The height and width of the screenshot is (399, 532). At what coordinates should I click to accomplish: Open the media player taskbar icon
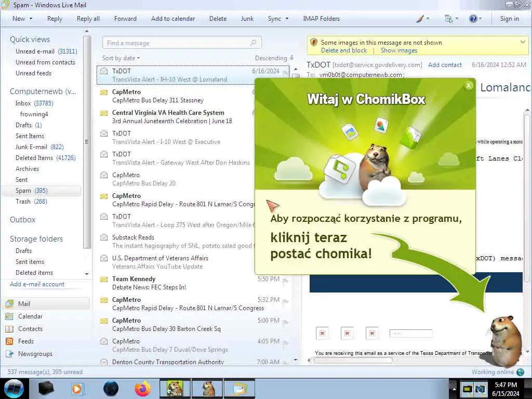77,389
